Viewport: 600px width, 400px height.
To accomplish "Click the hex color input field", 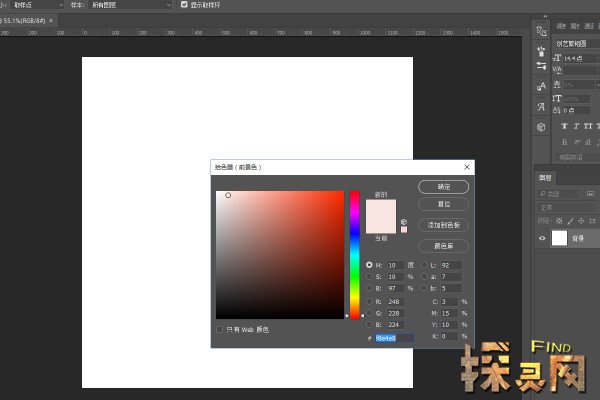I will tap(392, 339).
